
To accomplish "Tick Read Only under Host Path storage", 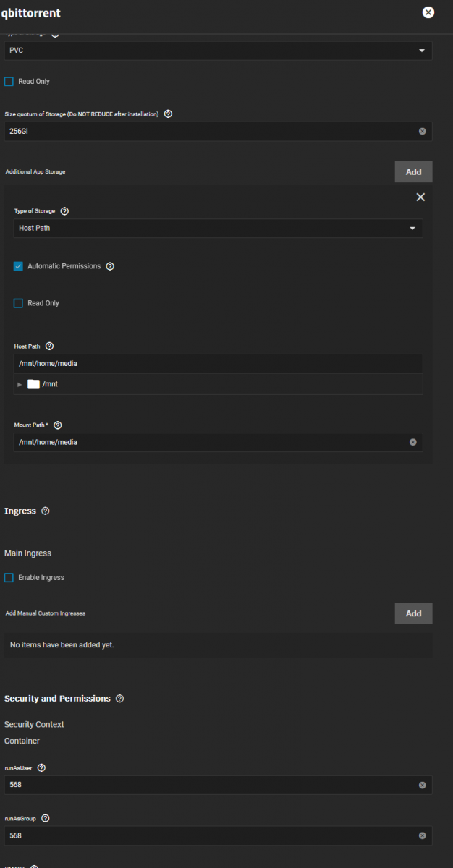I will click(18, 303).
